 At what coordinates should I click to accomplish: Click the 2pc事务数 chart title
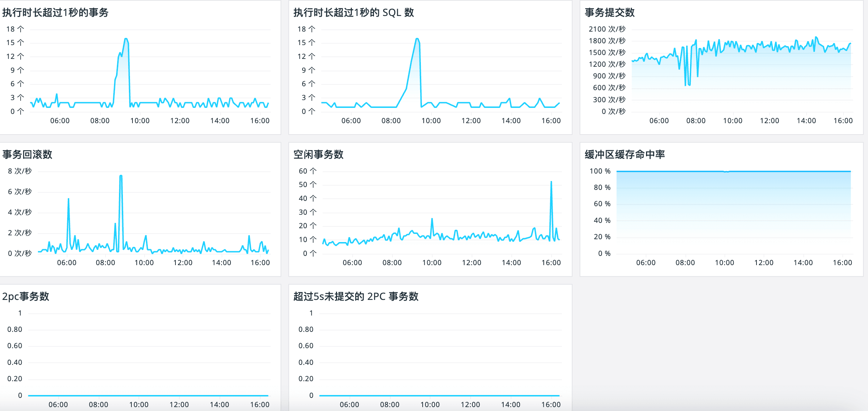click(x=26, y=296)
